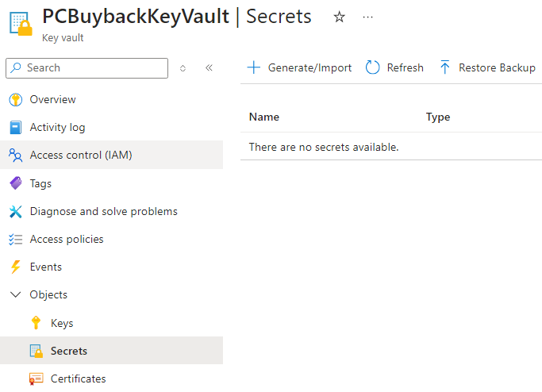The image size is (542, 392).
Task: Click the Activity log book icon
Action: tap(16, 127)
